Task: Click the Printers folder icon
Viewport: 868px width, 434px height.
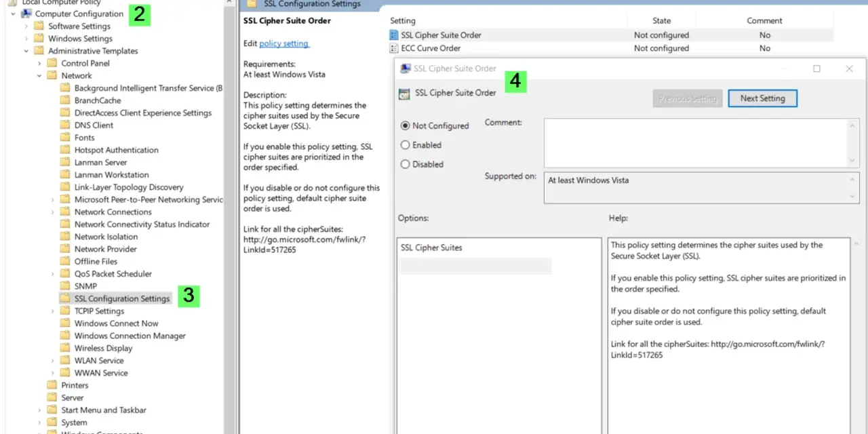Action: [52, 385]
